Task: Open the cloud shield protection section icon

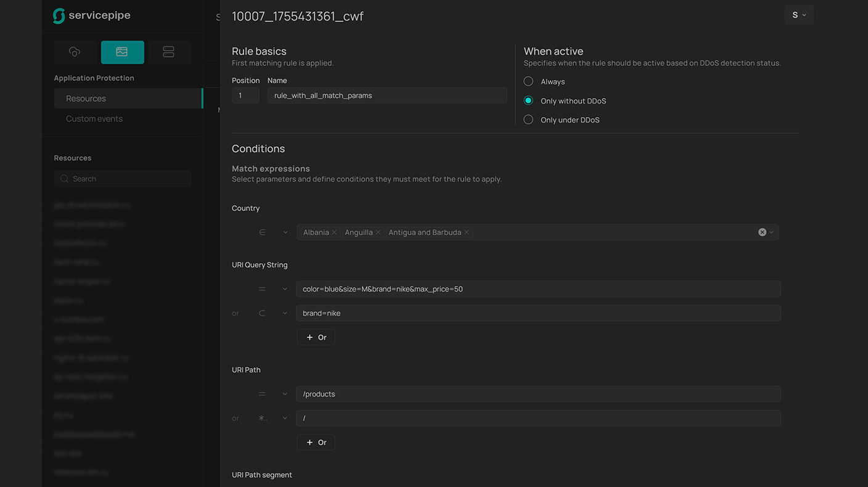Action: (x=75, y=52)
